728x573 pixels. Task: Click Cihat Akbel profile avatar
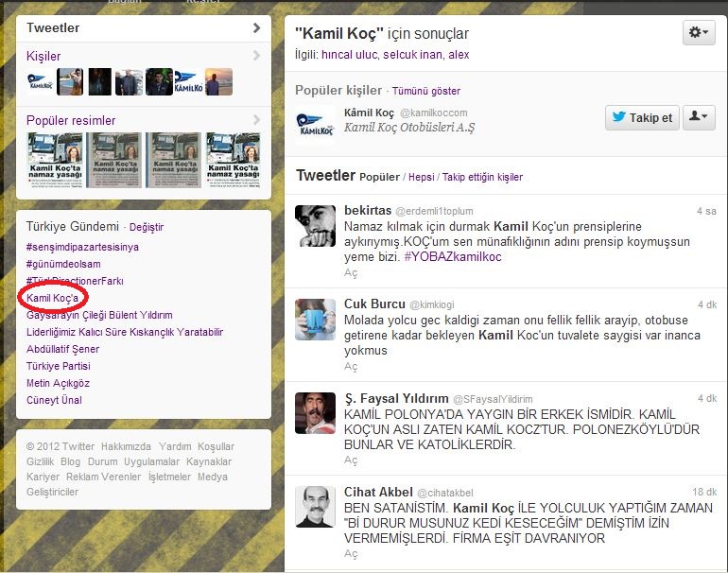click(315, 507)
